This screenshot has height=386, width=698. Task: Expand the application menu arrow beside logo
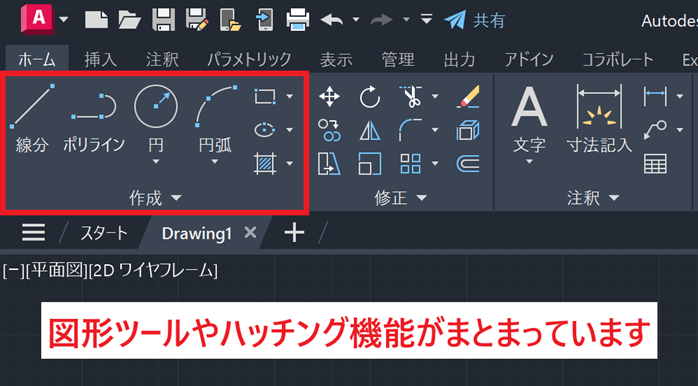(64, 20)
